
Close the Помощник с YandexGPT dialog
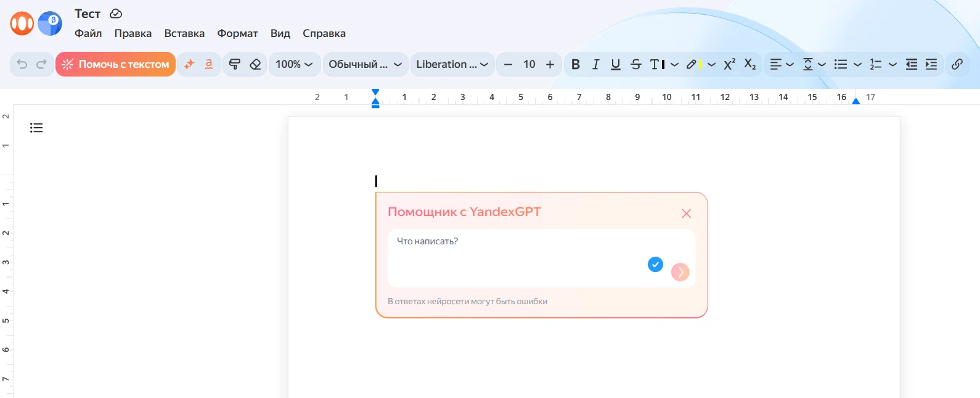click(686, 214)
